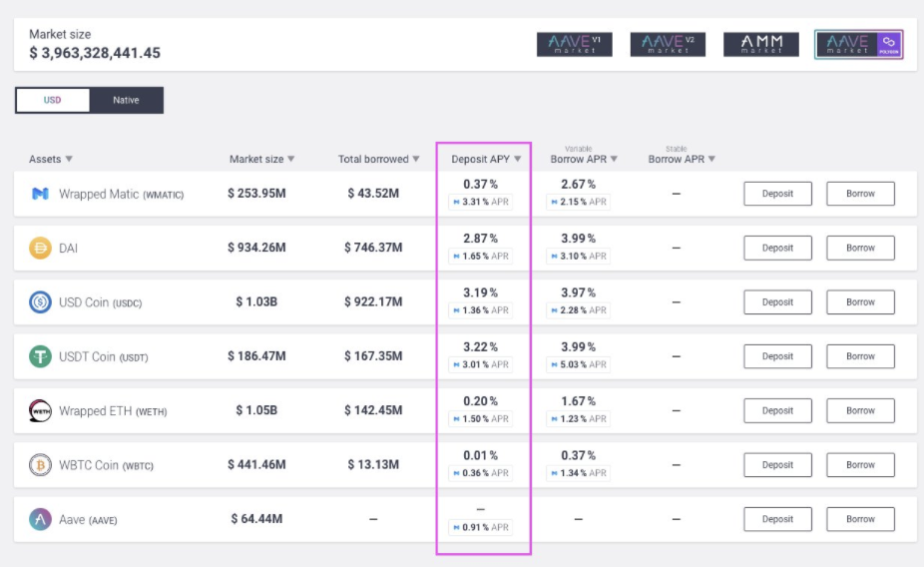Screen dimensions: 924x567
Task: Sort by Deposit APY column
Action: click(486, 159)
